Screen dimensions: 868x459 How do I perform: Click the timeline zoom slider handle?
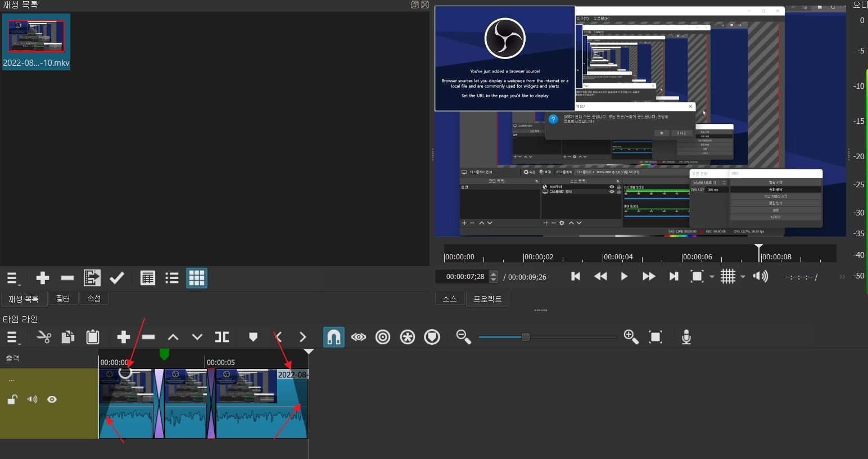tap(526, 337)
